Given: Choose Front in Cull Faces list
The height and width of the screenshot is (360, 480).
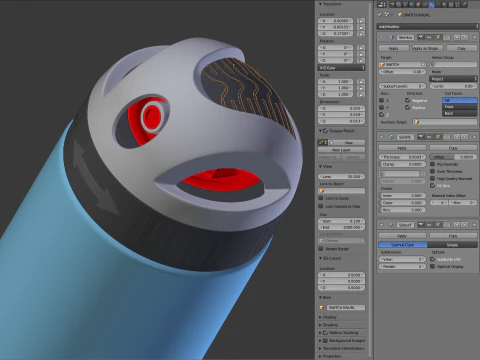Looking at the screenshot, I should (459, 107).
